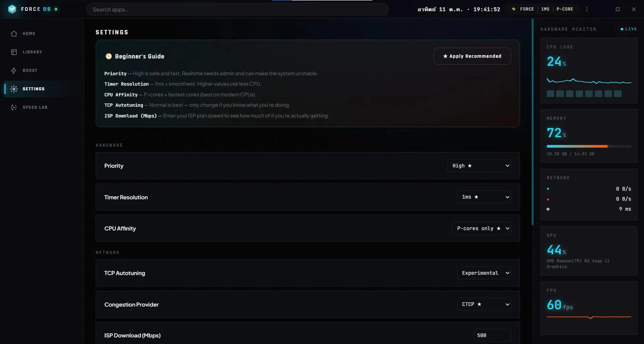Screen dimensions: 644x344
Task: Click the LIVE indicator in Hardware Monitor
Action: pyautogui.click(x=629, y=29)
